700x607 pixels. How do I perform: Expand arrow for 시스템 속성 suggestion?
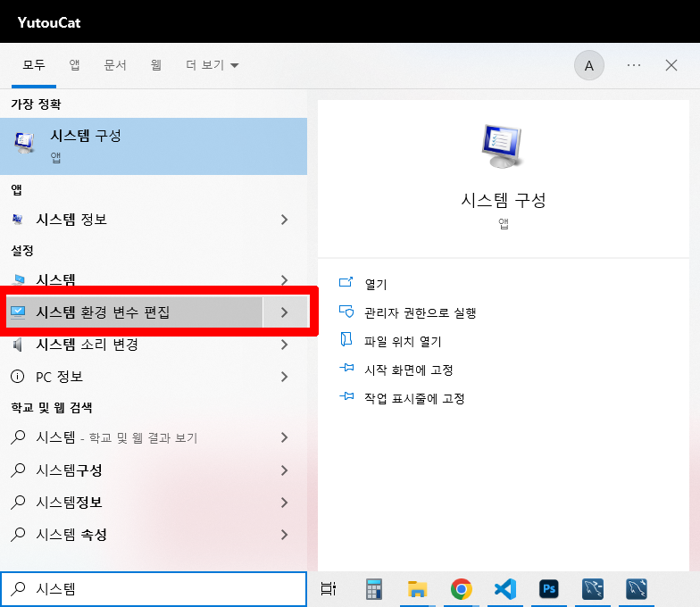coord(284,534)
